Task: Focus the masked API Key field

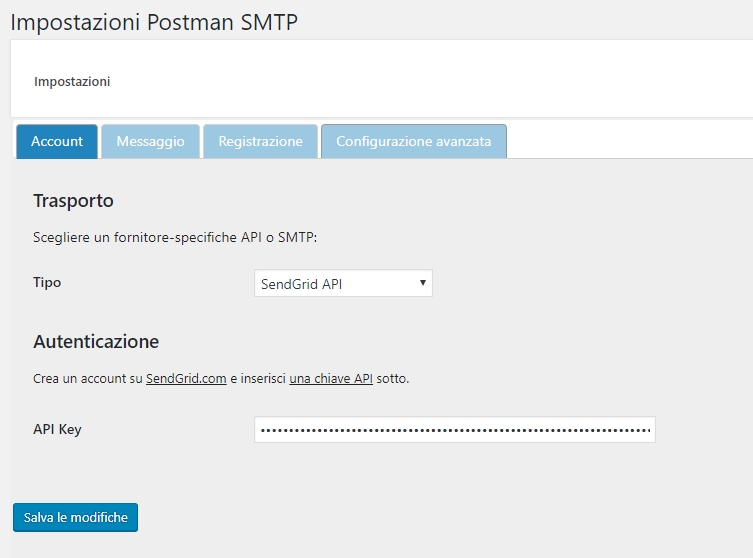Action: (454, 429)
